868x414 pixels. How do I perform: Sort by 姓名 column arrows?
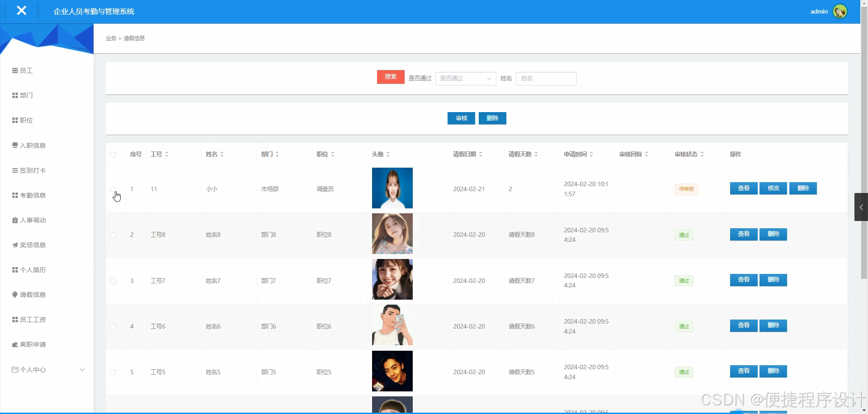pos(222,154)
